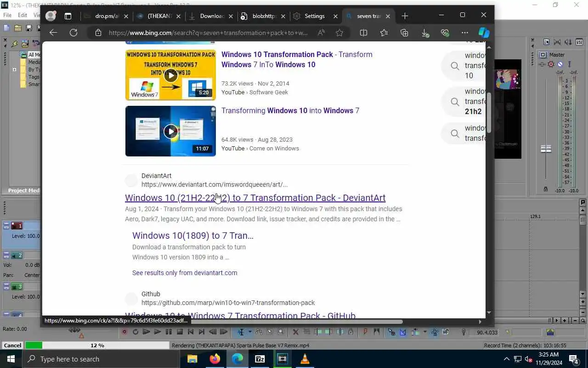Select related search ending with 21h2
This screenshot has height=368, width=588.
(x=464, y=101)
